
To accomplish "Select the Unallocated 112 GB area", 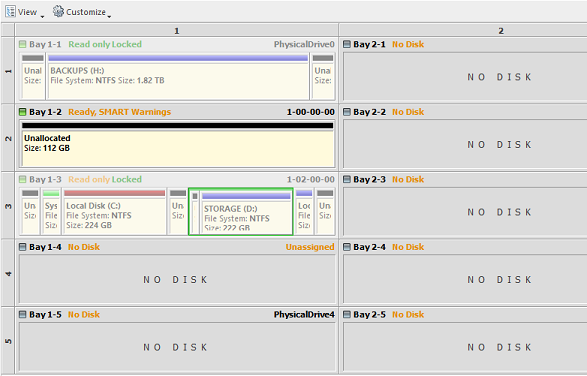I will pos(177,144).
